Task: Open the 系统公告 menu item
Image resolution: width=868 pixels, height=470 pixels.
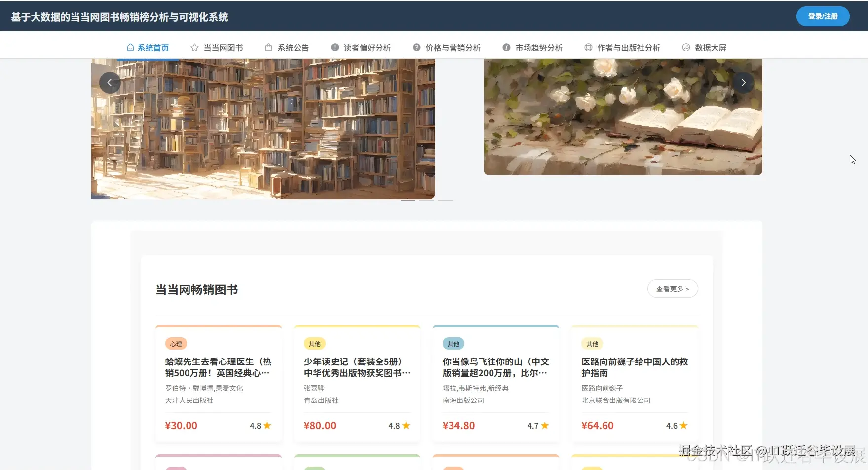Action: pyautogui.click(x=287, y=48)
